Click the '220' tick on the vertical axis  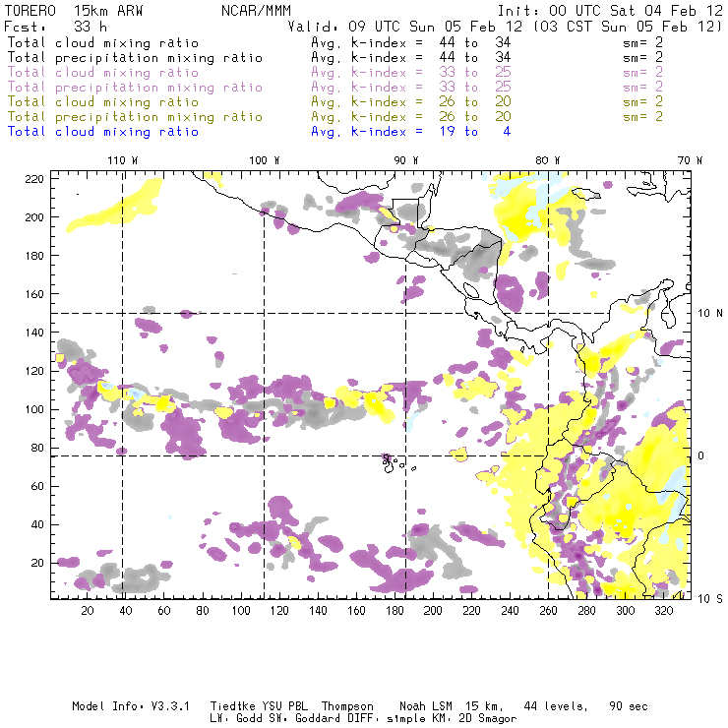click(34, 179)
